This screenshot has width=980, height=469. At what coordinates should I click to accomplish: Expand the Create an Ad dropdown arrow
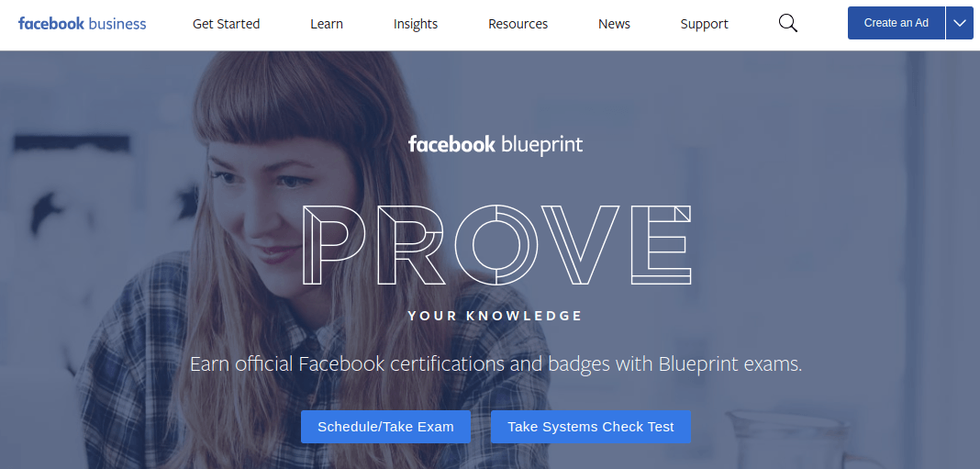960,23
